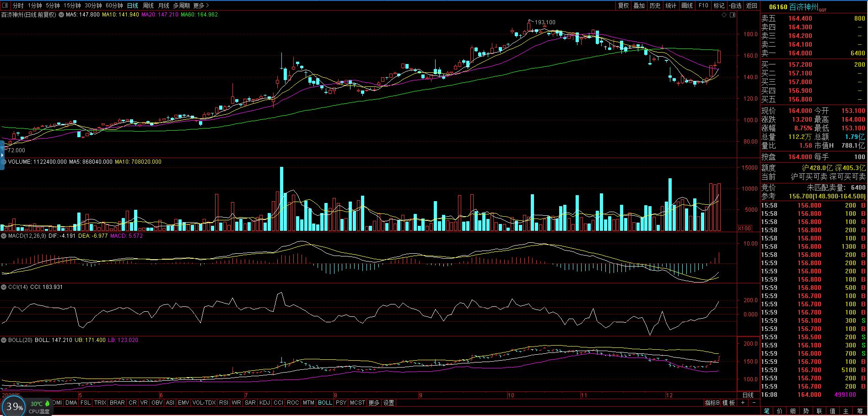Click the 叠加 overlay button
The width and height of the screenshot is (868, 416).
(639, 5)
